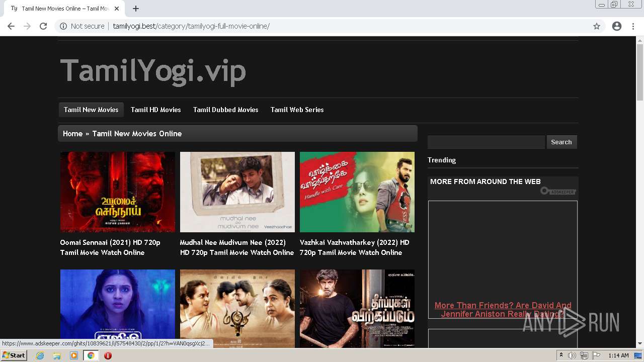Close the Tamil New Movies tab

coord(117,9)
